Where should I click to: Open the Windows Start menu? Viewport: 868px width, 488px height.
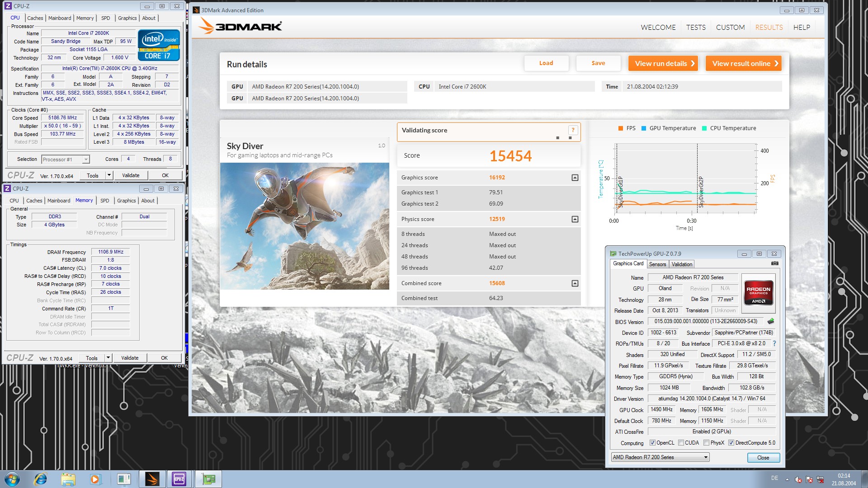[x=12, y=479]
